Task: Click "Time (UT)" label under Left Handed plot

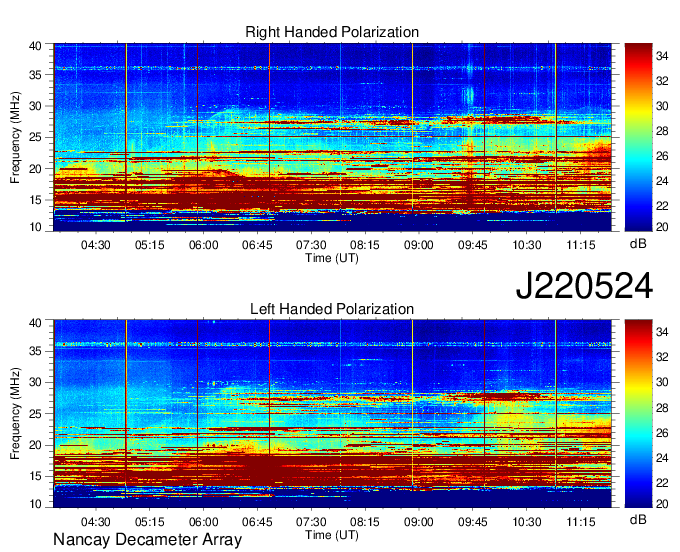Action: pos(332,535)
